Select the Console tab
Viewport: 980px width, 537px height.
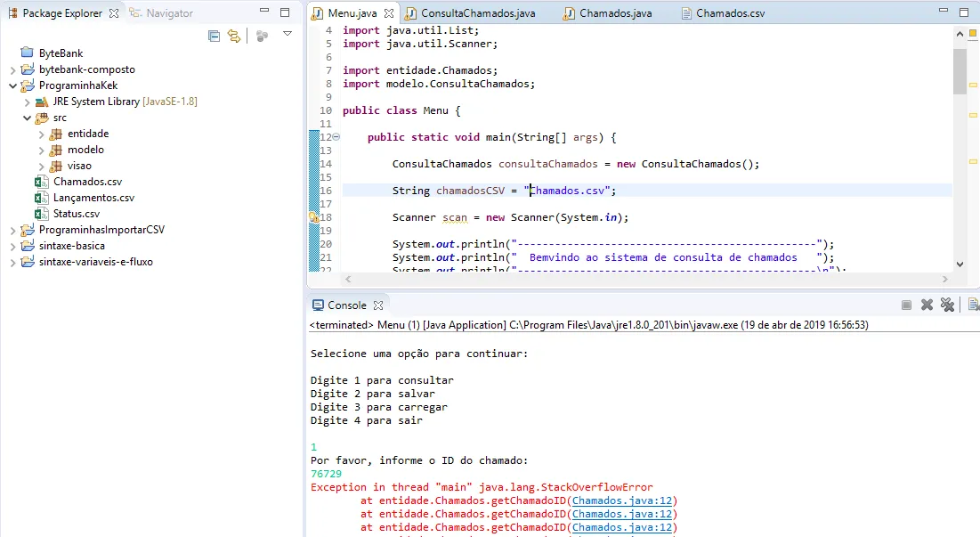click(347, 305)
